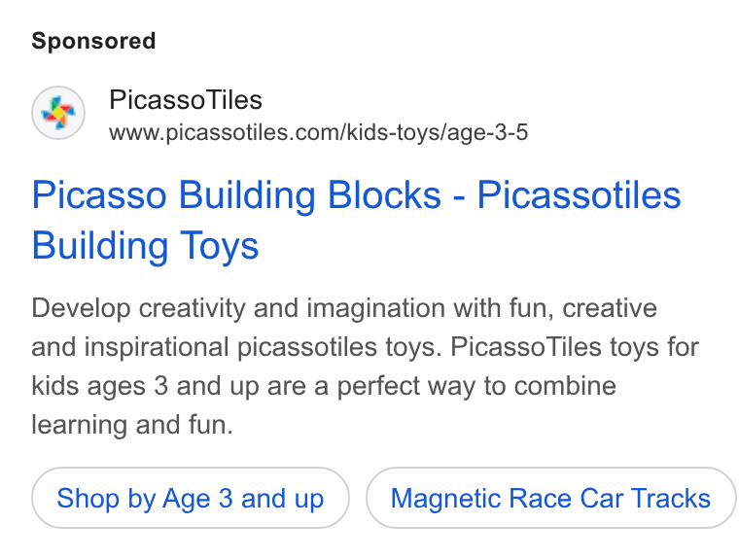Viewport: 739px width, 560px height.
Task: Click description line 'kids ages 3 and up'
Action: 145,387
